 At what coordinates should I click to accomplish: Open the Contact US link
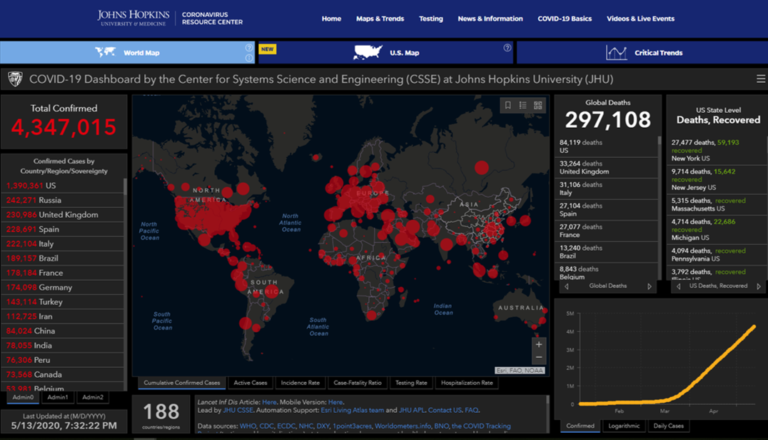tap(444, 410)
